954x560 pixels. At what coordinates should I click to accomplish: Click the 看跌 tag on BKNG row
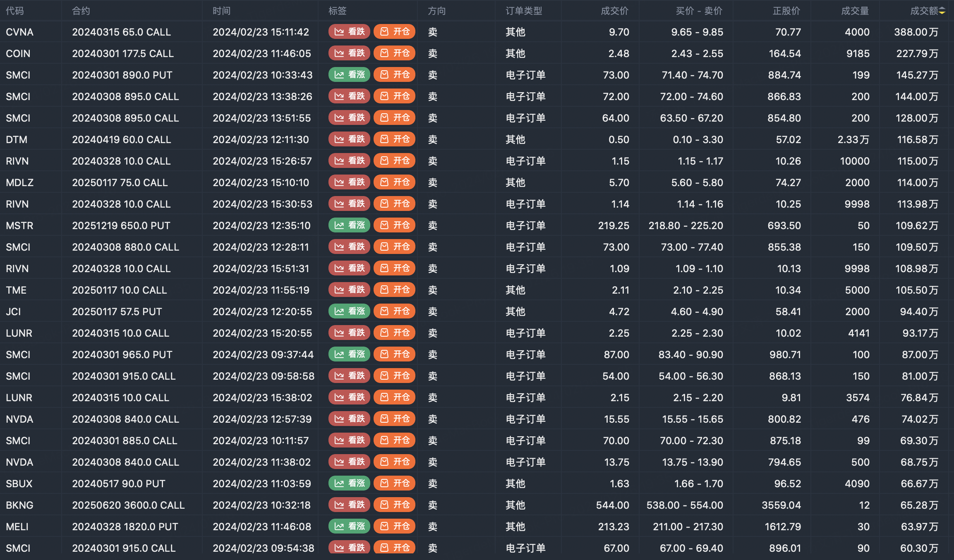349,505
